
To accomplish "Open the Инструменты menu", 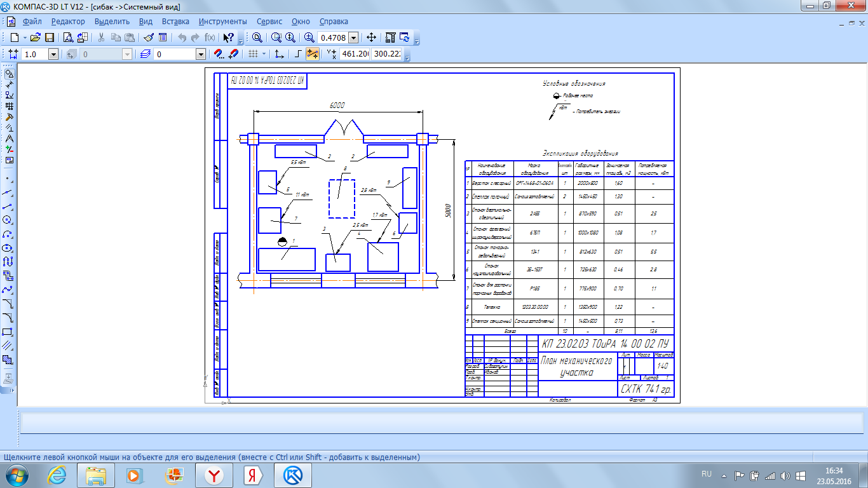I will 223,22.
